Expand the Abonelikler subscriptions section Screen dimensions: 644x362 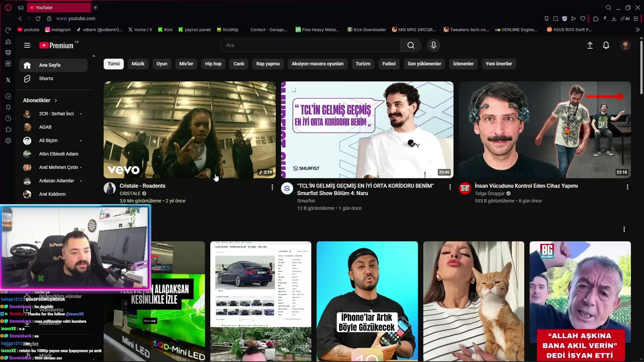[x=40, y=101]
